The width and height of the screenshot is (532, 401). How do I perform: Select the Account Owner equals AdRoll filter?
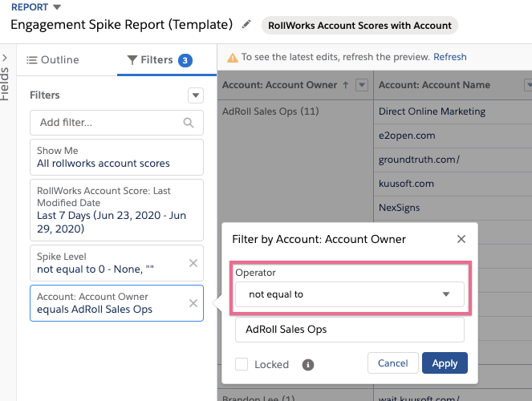pos(116,303)
